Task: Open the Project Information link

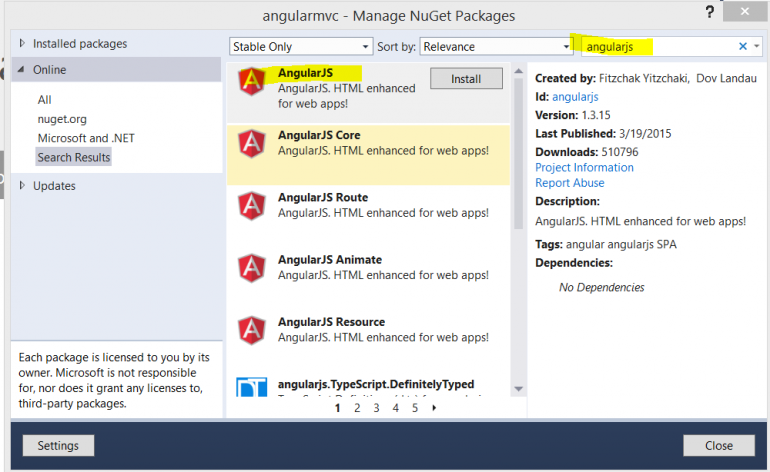Action: click(584, 168)
